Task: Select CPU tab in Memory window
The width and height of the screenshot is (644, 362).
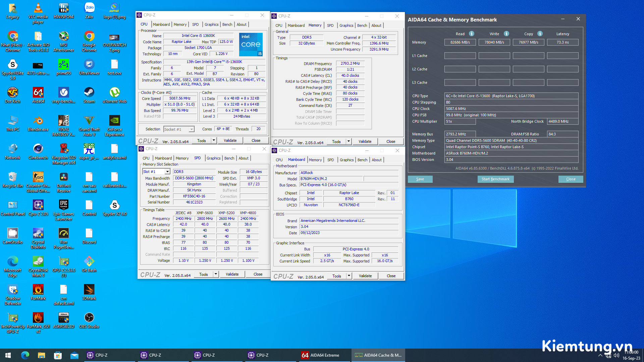Action: [279, 25]
